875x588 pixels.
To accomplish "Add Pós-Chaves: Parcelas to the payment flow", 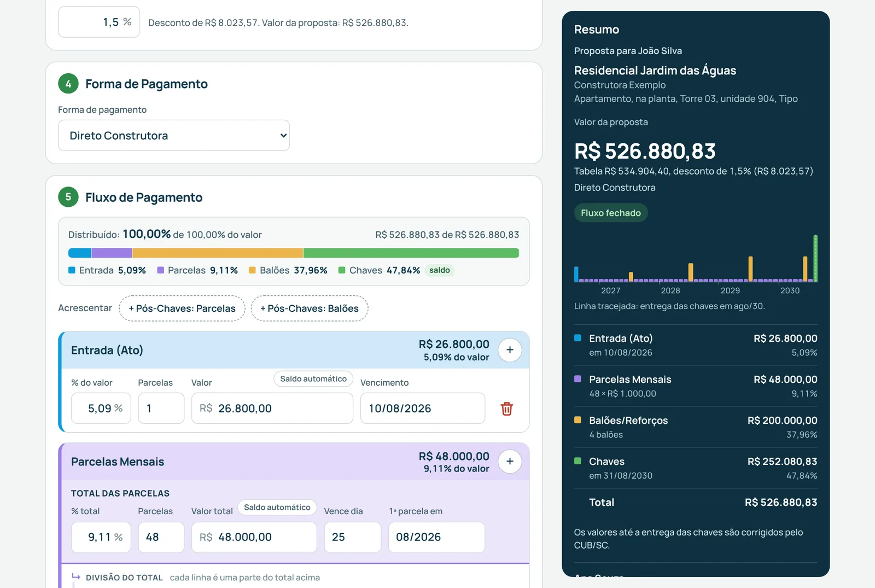I will point(182,308).
